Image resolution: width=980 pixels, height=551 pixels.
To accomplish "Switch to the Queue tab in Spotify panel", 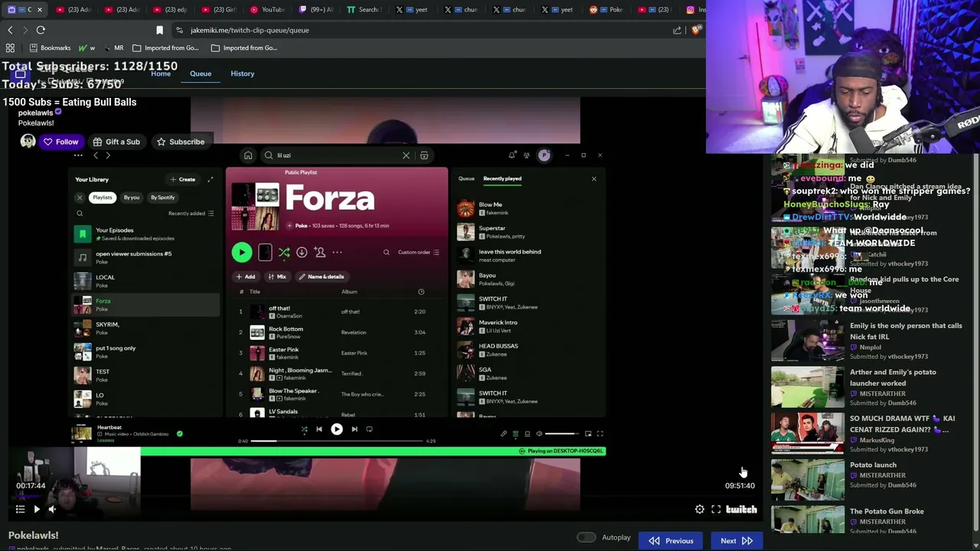I will click(466, 178).
